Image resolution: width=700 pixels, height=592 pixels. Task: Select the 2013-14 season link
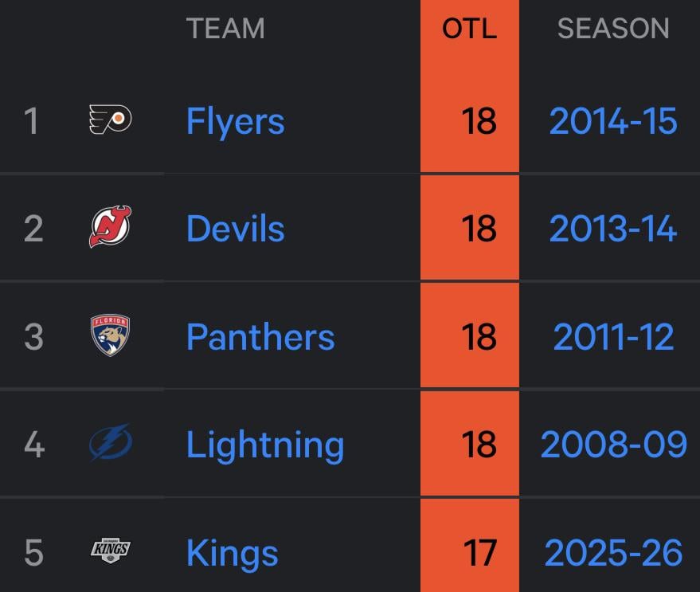pos(613,229)
